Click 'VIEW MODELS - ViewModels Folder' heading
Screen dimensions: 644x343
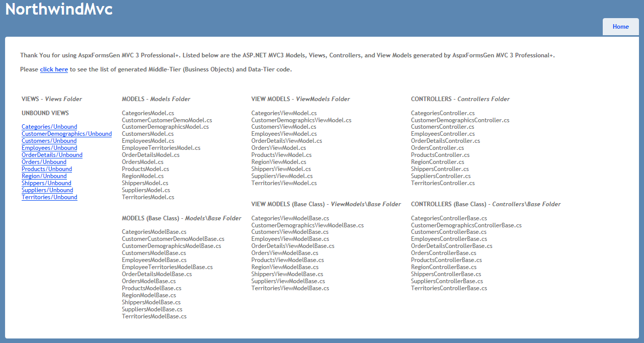click(301, 99)
